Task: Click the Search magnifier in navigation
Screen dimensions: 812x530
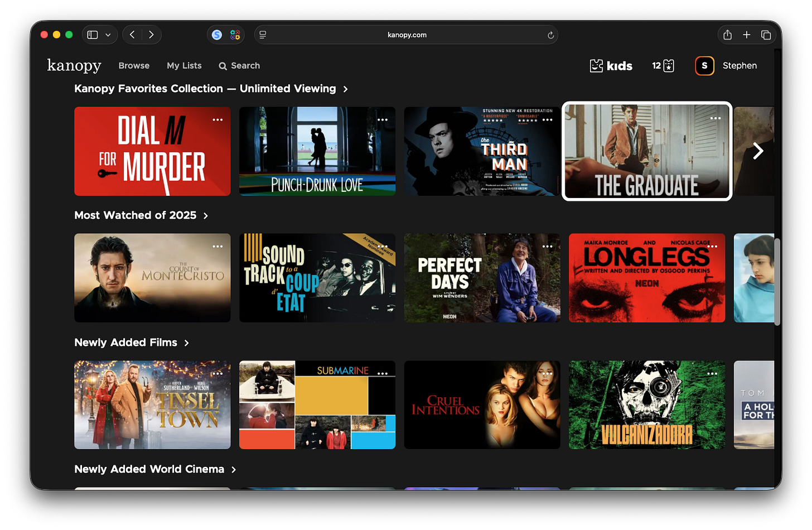Action: tap(223, 66)
